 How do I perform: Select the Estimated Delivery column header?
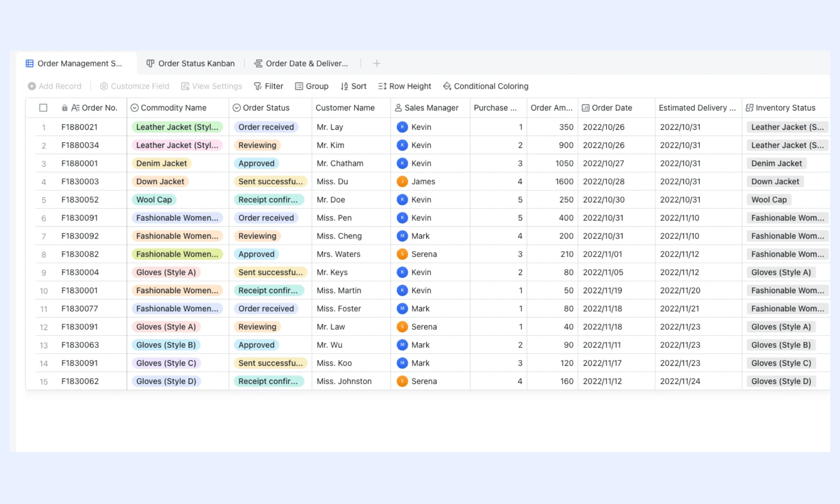698,108
